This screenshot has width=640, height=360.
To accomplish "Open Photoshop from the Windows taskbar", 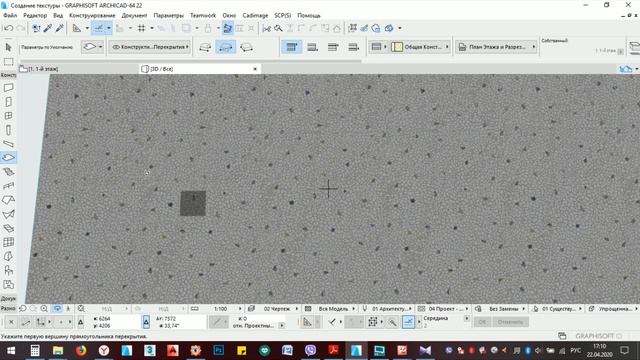I will tap(219, 351).
